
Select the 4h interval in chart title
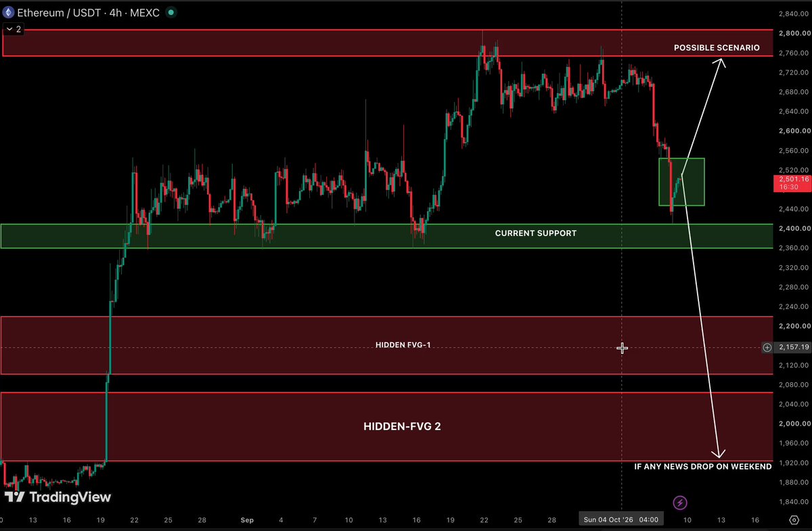click(112, 12)
